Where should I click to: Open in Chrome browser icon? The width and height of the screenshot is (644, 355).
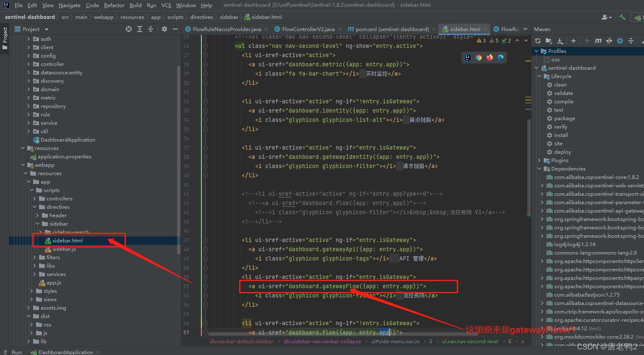click(479, 58)
